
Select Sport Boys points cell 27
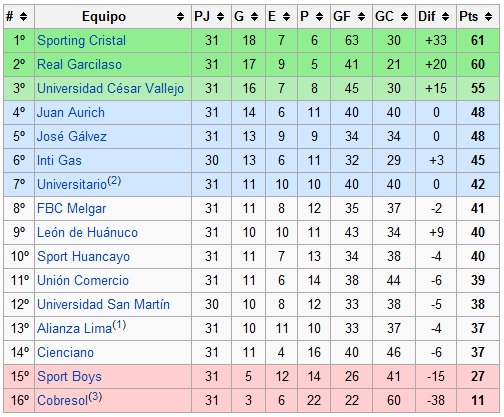pyautogui.click(x=478, y=376)
